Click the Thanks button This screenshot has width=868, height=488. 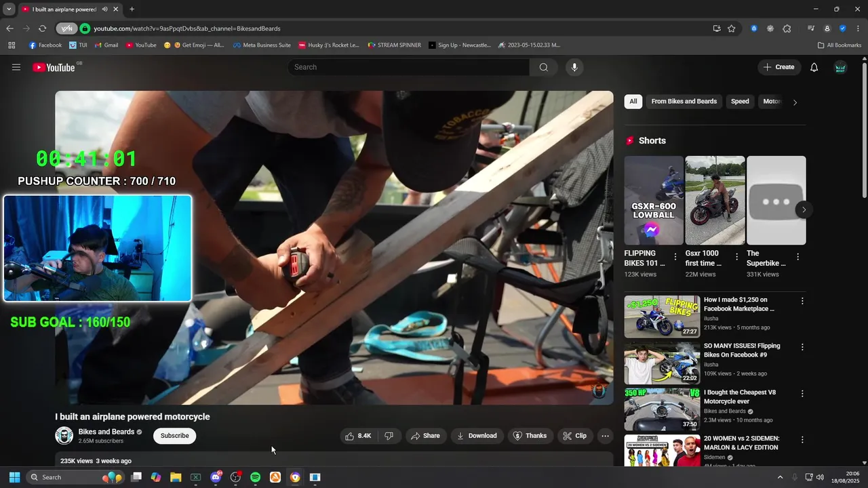coord(530,436)
